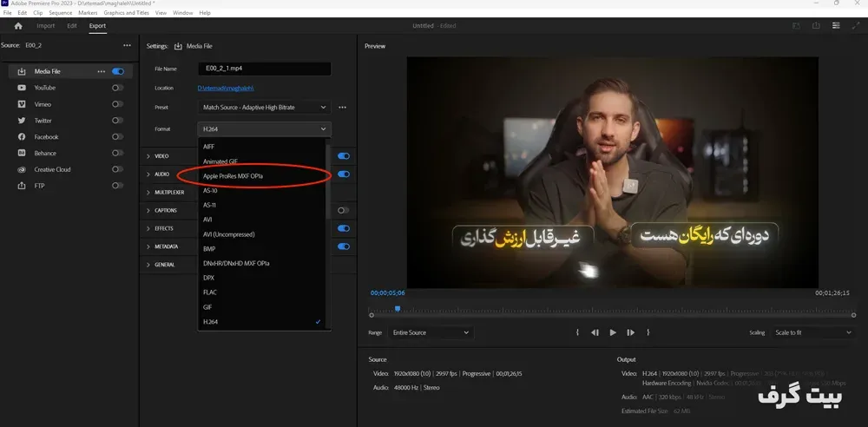Click the YouTube destination icon
The height and width of the screenshot is (427, 868).
tap(22, 88)
